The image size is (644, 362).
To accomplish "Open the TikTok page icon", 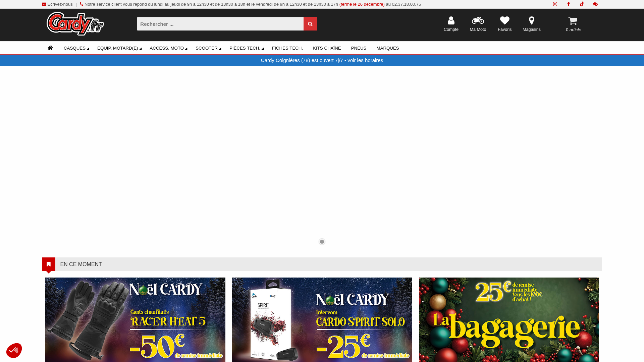I will click(582, 4).
